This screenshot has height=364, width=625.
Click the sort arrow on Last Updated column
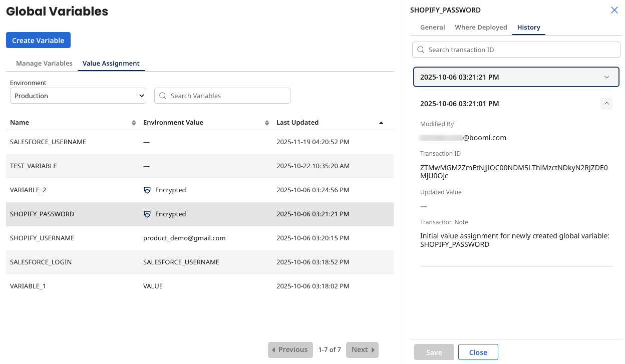click(x=381, y=122)
